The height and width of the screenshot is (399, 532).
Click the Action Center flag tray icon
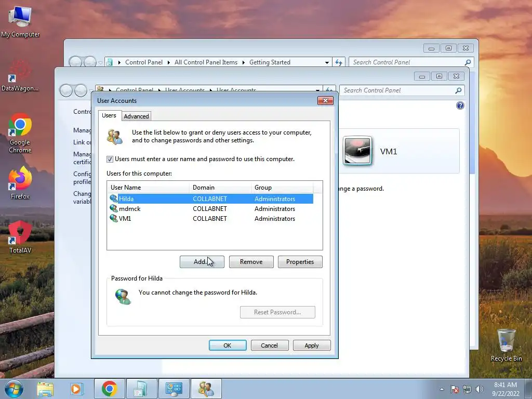tap(455, 389)
